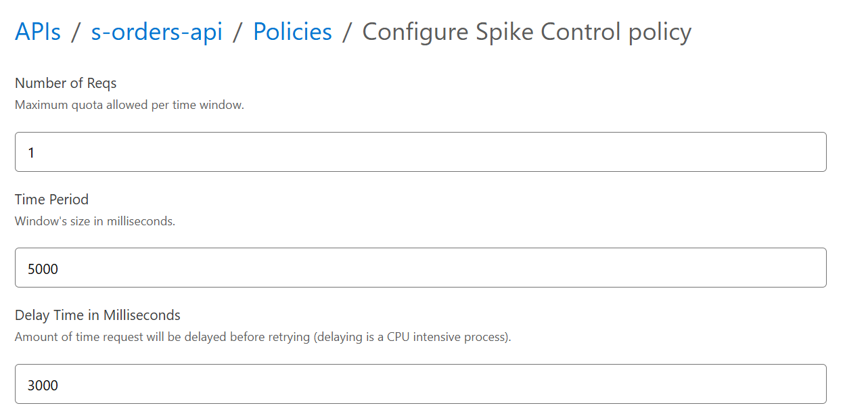The height and width of the screenshot is (412, 868).
Task: Focus the Delay Time in Milliseconds input
Action: point(420,384)
